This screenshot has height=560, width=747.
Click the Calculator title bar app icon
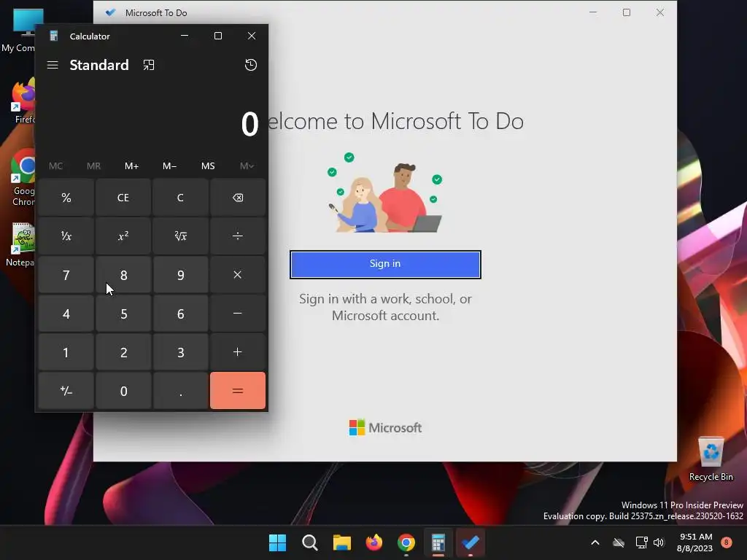tap(54, 36)
